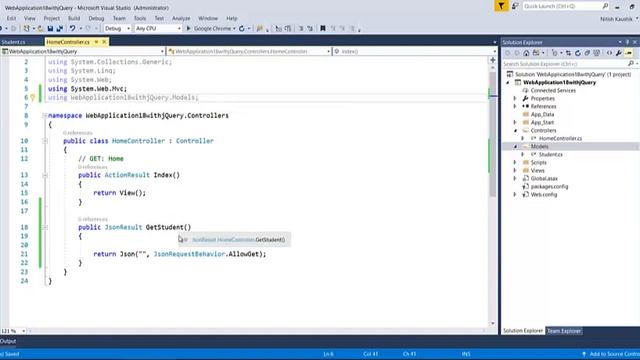
Task: Open the Tools menu
Action: (140, 18)
